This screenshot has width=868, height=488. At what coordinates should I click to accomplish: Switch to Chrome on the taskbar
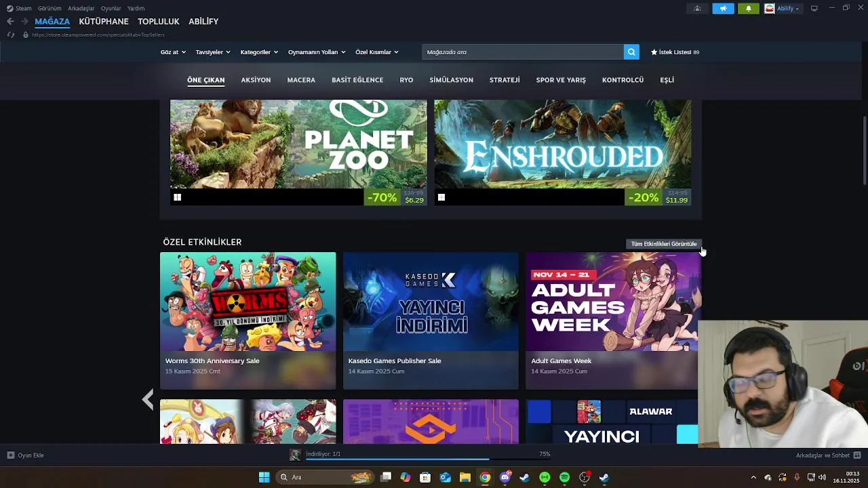coord(485,477)
